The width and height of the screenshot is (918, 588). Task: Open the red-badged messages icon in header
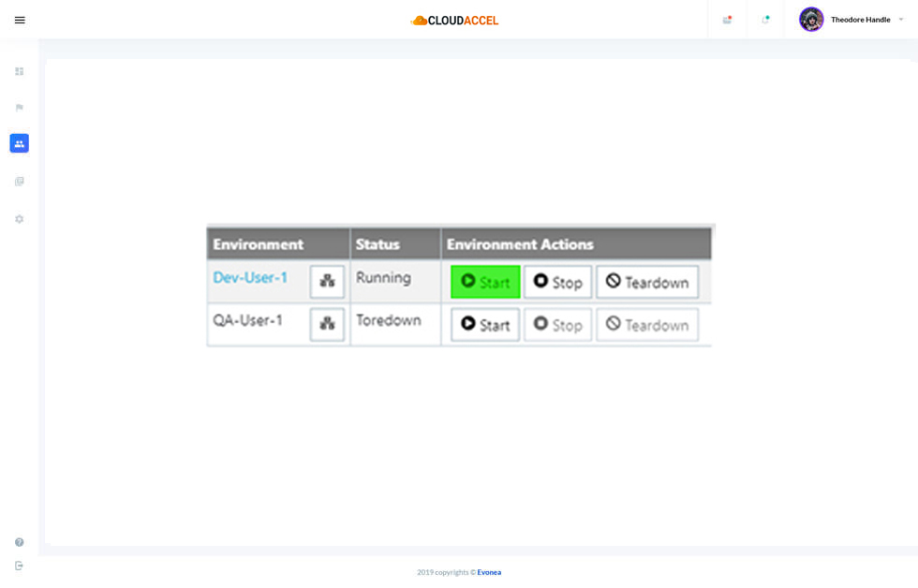click(x=727, y=20)
